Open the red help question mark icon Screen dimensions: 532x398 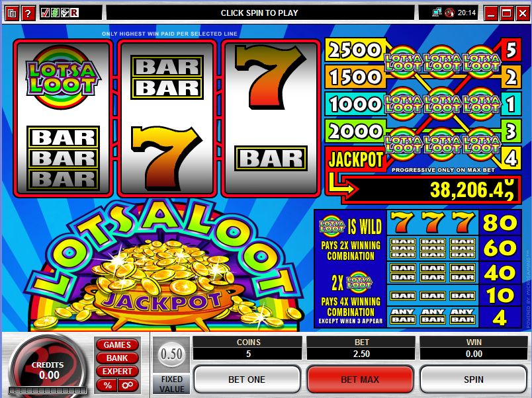point(28,14)
